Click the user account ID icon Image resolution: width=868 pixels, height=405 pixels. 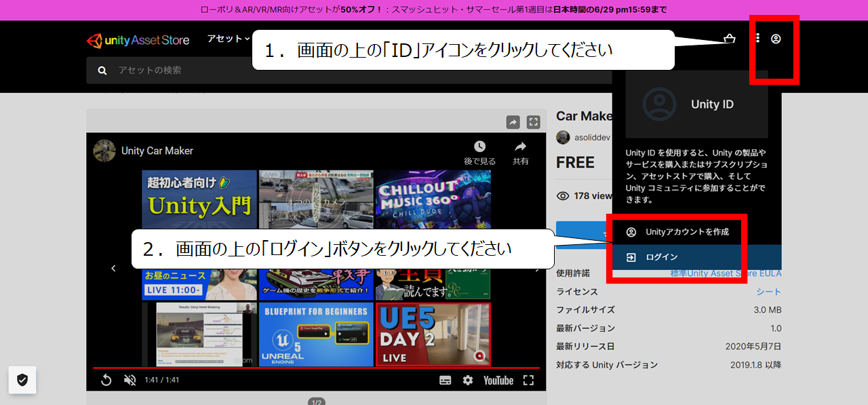pos(776,39)
